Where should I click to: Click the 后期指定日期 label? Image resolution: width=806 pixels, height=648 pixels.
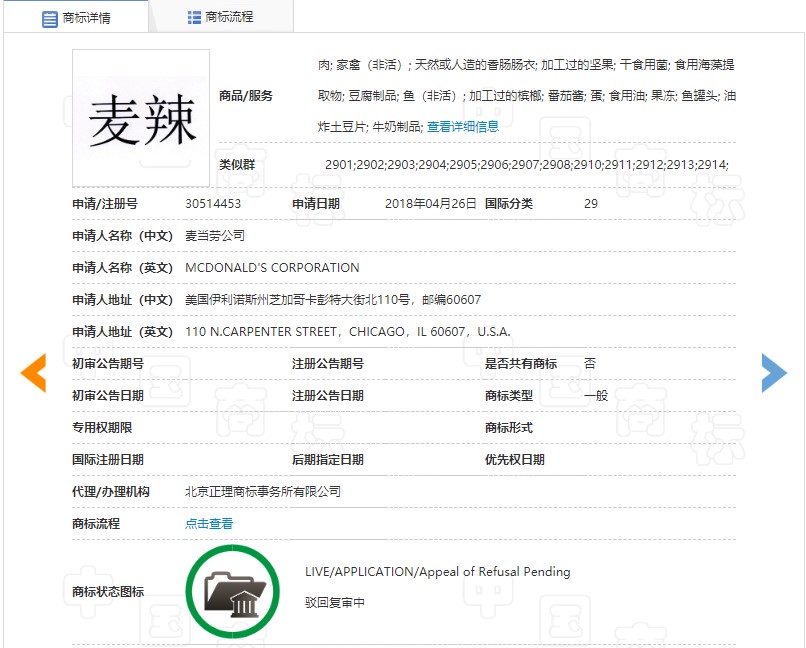[328, 459]
